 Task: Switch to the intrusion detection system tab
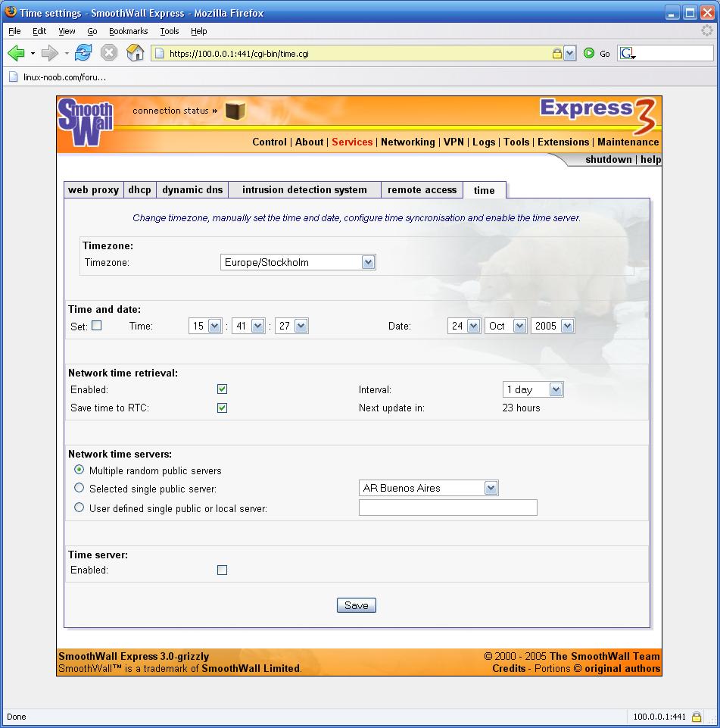[x=305, y=190]
